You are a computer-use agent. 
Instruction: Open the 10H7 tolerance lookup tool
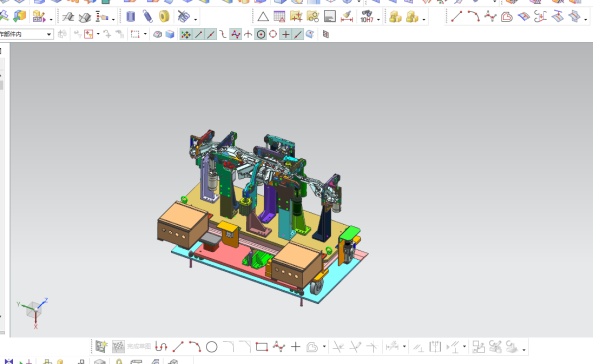tap(366, 17)
